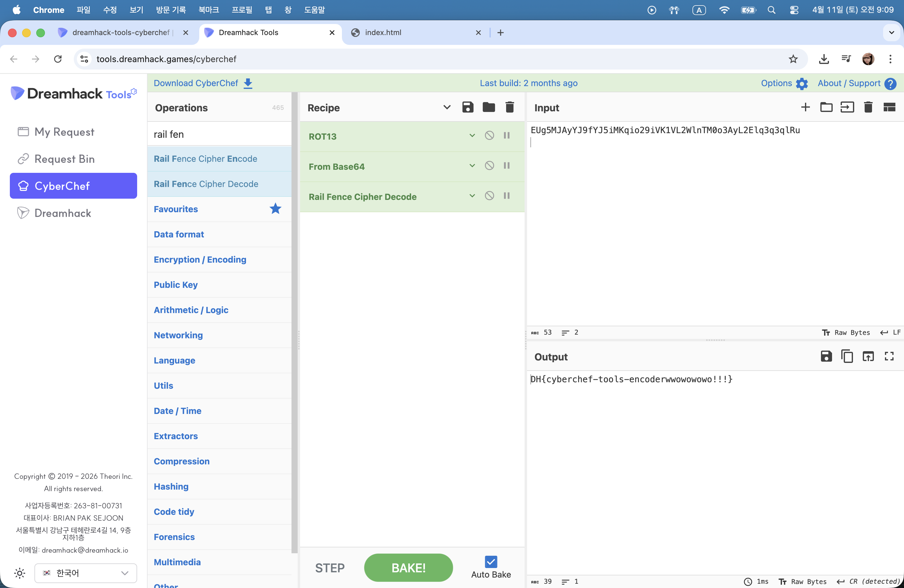Replace input with output

pyautogui.click(x=868, y=356)
